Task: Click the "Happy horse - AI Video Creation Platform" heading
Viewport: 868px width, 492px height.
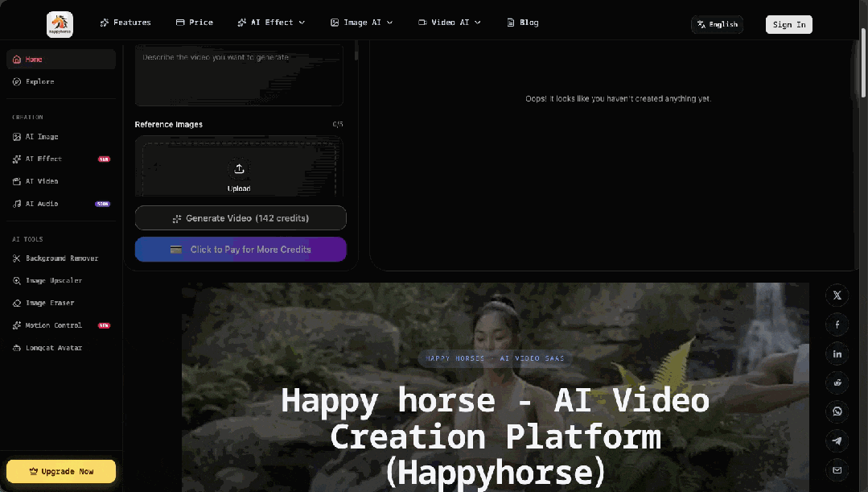Action: tap(496, 436)
